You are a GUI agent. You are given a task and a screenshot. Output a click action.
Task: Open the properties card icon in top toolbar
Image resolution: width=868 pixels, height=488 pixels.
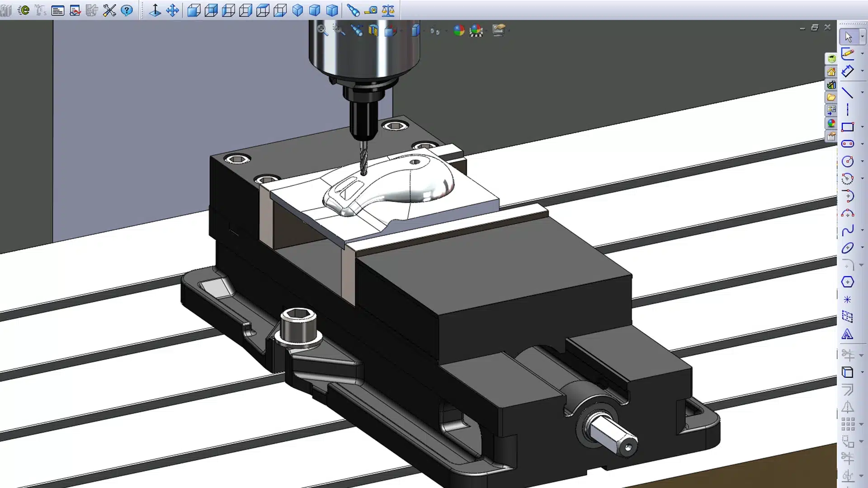coord(58,10)
